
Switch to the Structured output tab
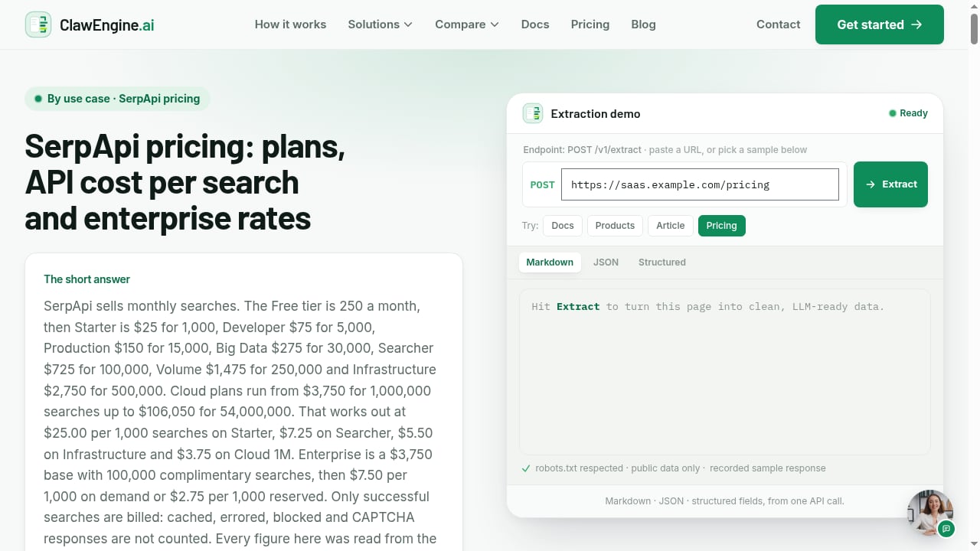point(662,262)
